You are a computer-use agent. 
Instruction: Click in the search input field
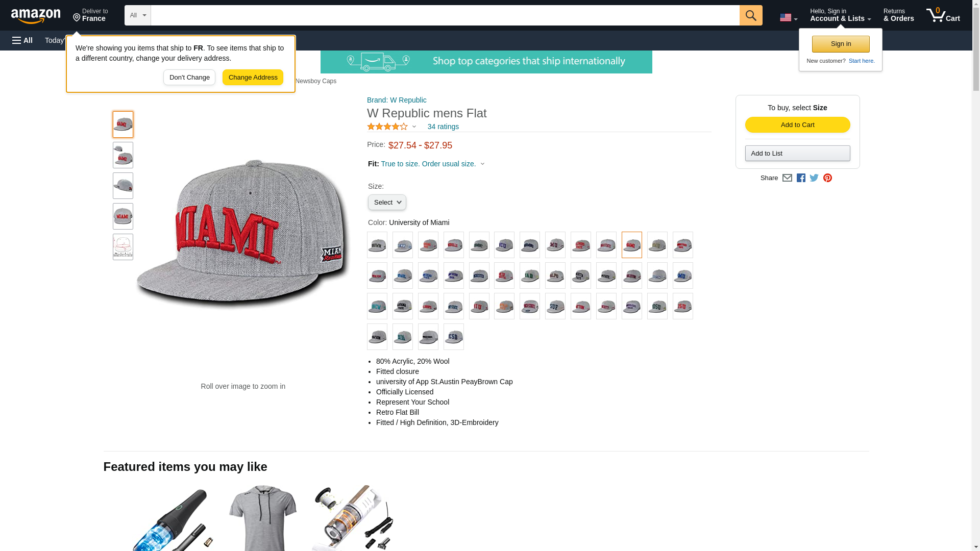[x=444, y=15]
